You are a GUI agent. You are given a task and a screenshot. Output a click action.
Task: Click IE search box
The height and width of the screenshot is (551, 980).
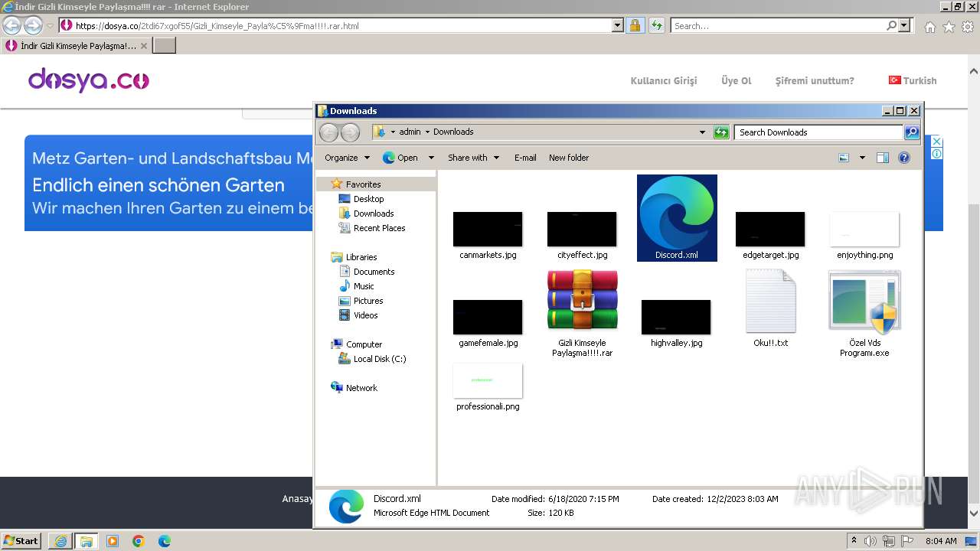777,25
